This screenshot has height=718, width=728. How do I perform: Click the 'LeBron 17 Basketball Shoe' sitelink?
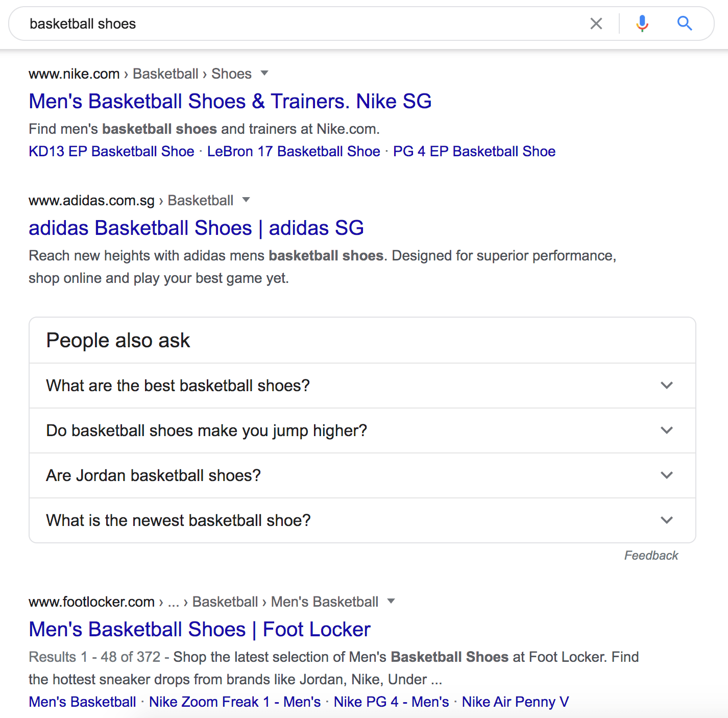(294, 151)
